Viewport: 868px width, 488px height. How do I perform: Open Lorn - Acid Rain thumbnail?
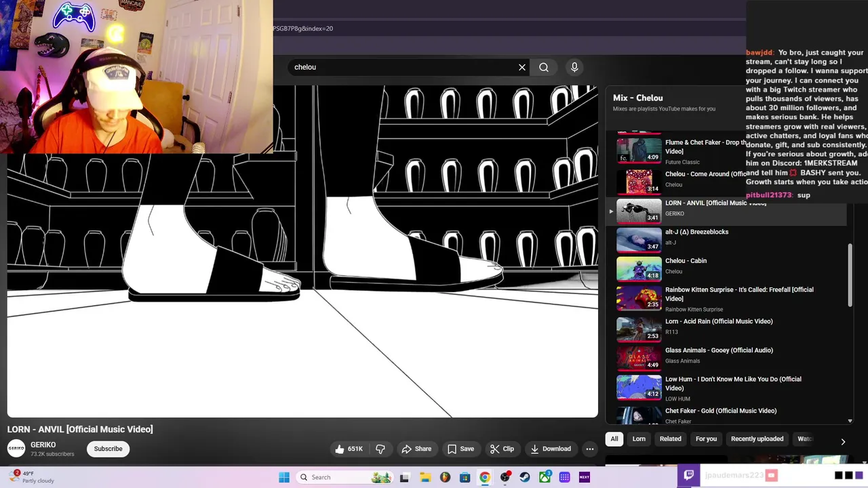tap(639, 329)
